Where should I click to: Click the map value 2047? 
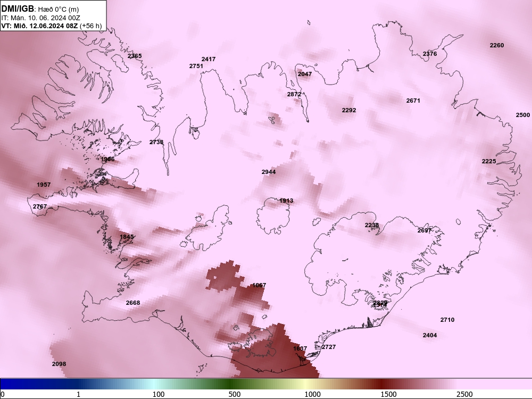pos(305,74)
